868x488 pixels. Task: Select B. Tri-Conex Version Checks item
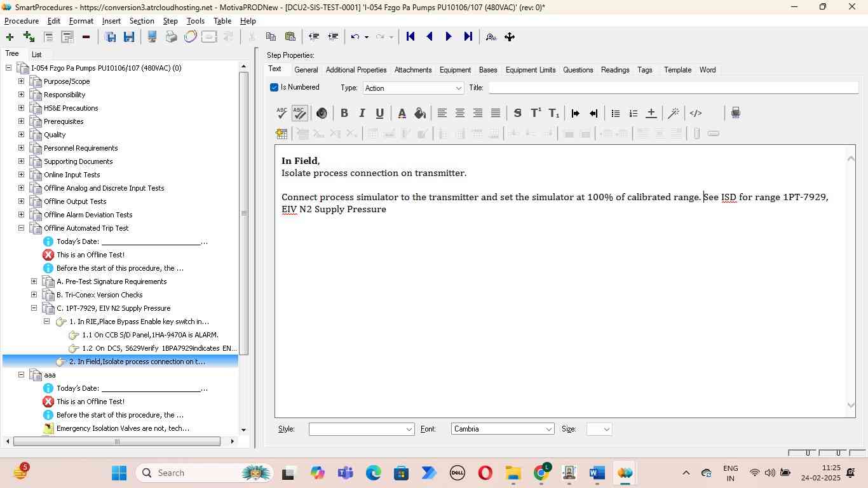point(99,295)
